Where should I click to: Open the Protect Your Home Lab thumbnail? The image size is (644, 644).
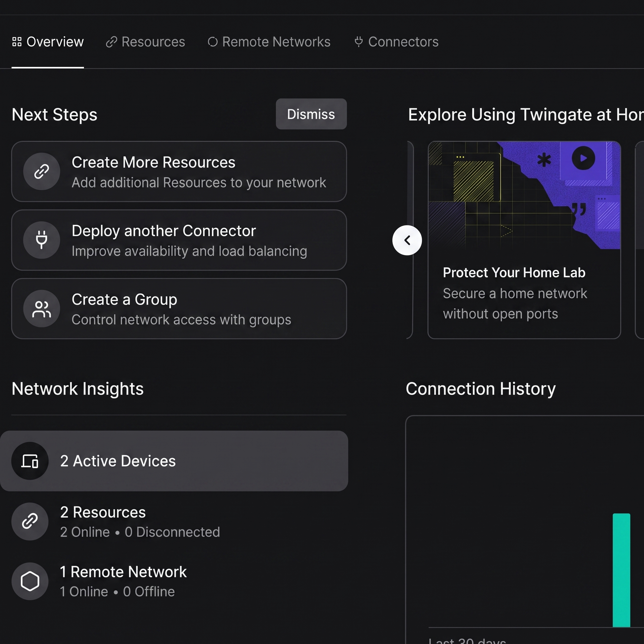point(524,195)
